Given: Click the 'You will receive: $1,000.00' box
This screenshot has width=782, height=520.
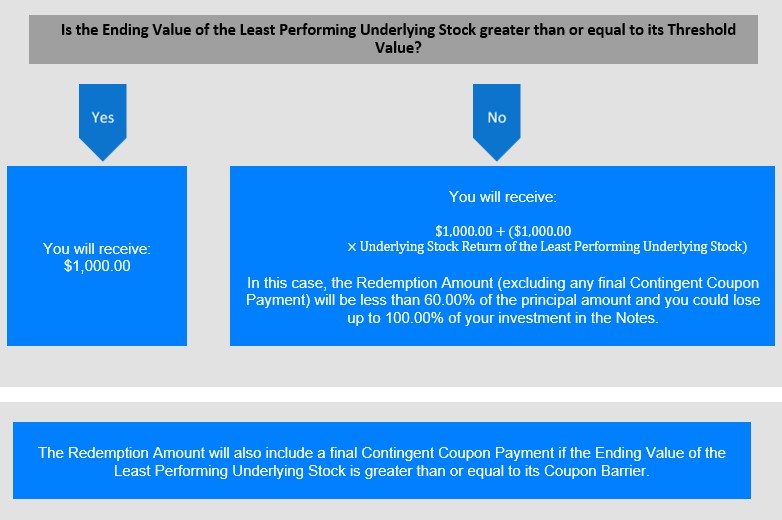Looking at the screenshot, I should click(x=97, y=256).
